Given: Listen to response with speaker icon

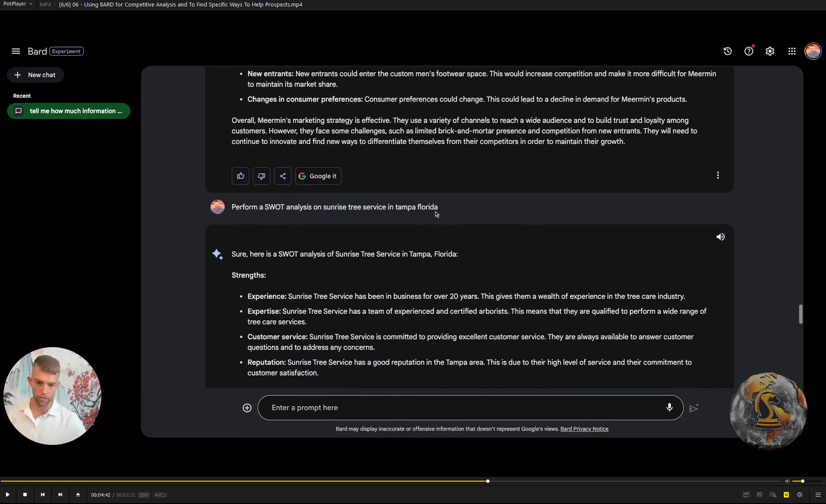Looking at the screenshot, I should click(720, 237).
